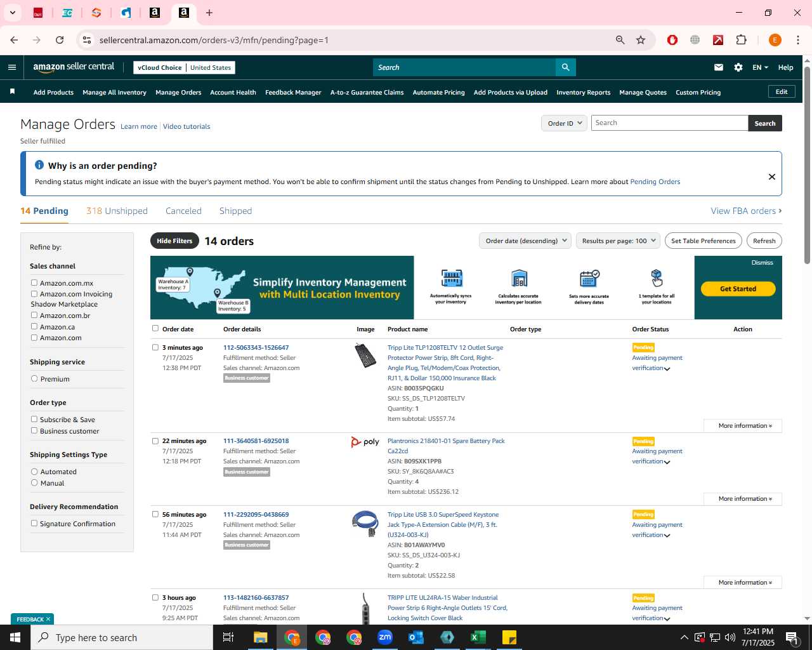
Task: Click the Windows Start button
Action: coord(15,637)
